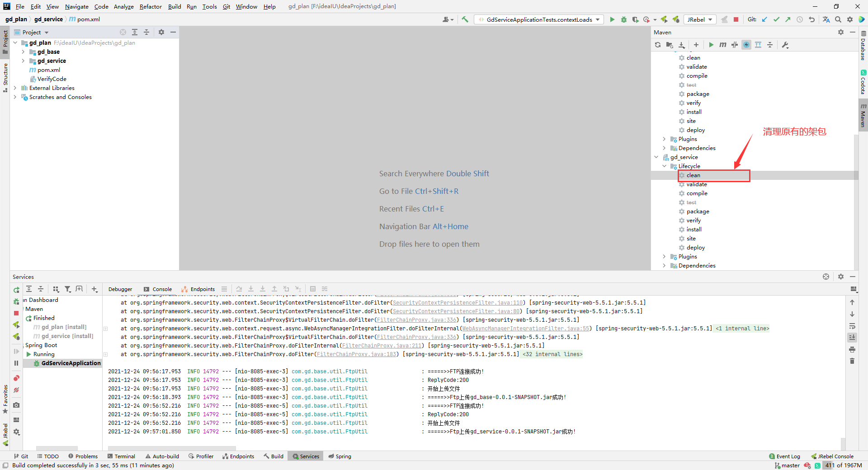Open the Terminal tool window
This screenshot has height=470, width=868.
pyautogui.click(x=121, y=456)
